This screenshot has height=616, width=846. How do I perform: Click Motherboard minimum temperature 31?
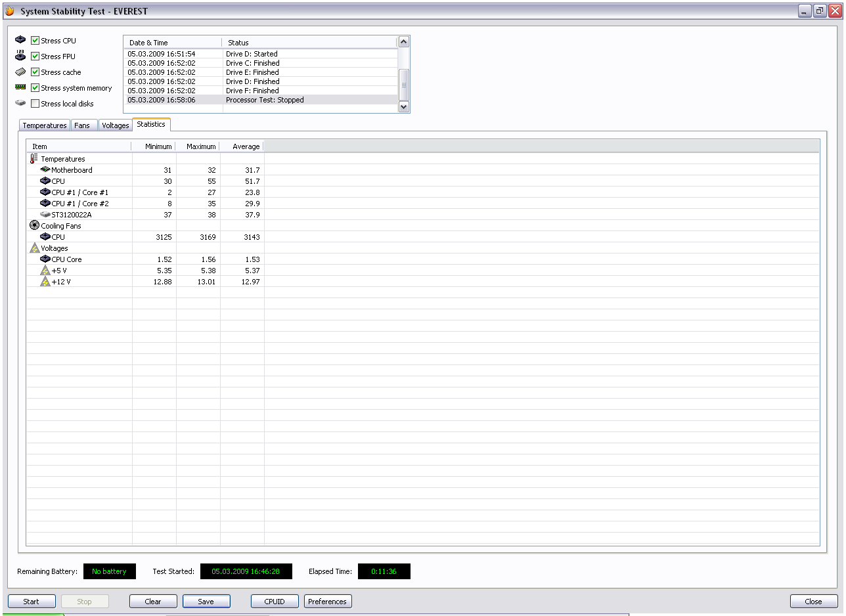click(167, 170)
